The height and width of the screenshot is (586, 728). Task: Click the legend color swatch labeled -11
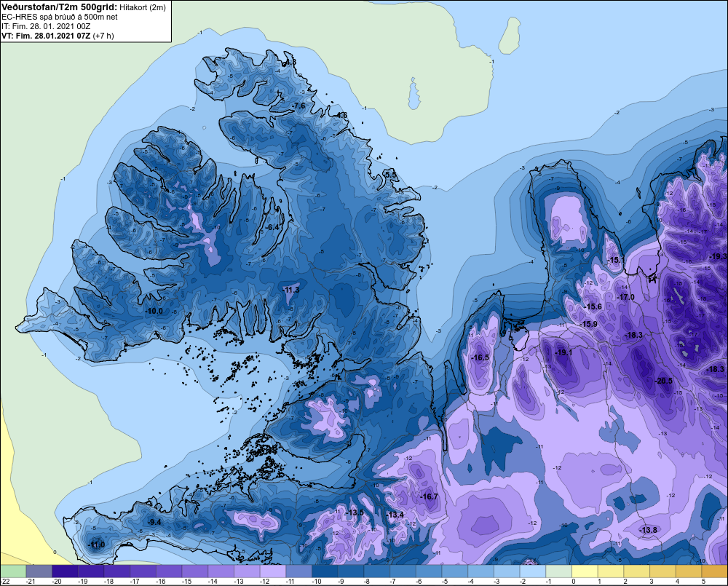point(299,571)
